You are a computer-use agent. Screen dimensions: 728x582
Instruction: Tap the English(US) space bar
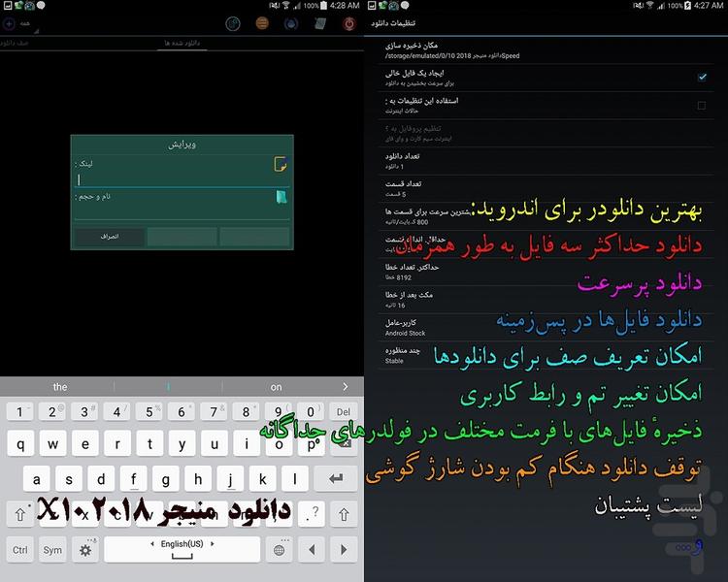tap(182, 550)
